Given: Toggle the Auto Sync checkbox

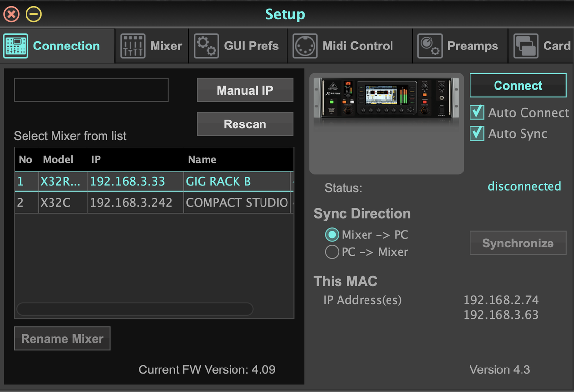Looking at the screenshot, I should (477, 133).
